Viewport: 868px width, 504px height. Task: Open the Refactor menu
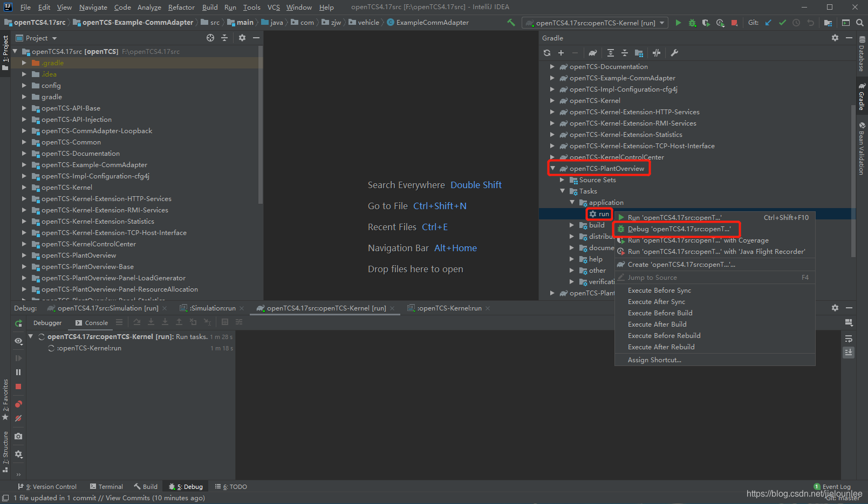tap(181, 7)
